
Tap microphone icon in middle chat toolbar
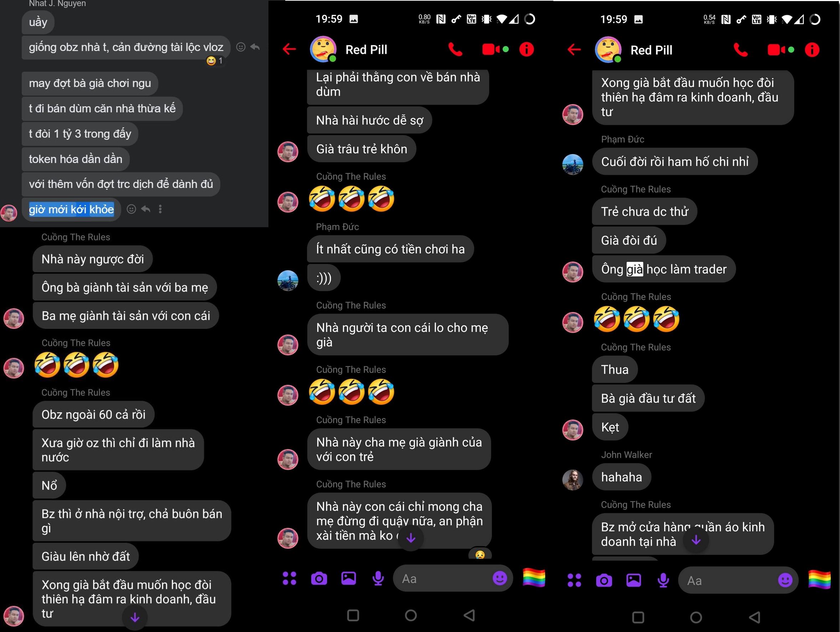coord(378,579)
